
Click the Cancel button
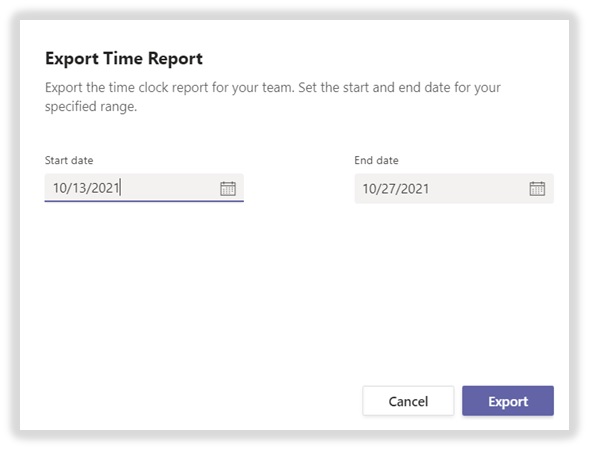tap(408, 401)
